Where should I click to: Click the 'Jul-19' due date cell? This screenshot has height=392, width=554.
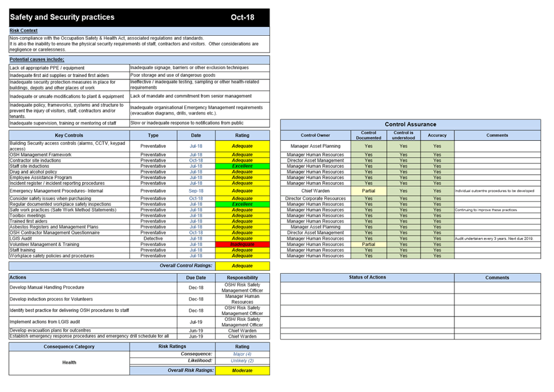pos(196,322)
